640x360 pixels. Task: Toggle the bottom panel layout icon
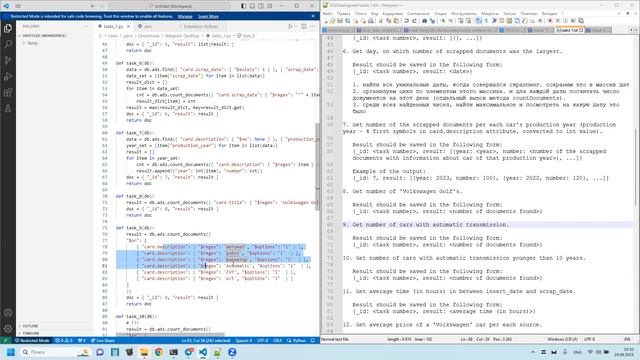click(252, 6)
